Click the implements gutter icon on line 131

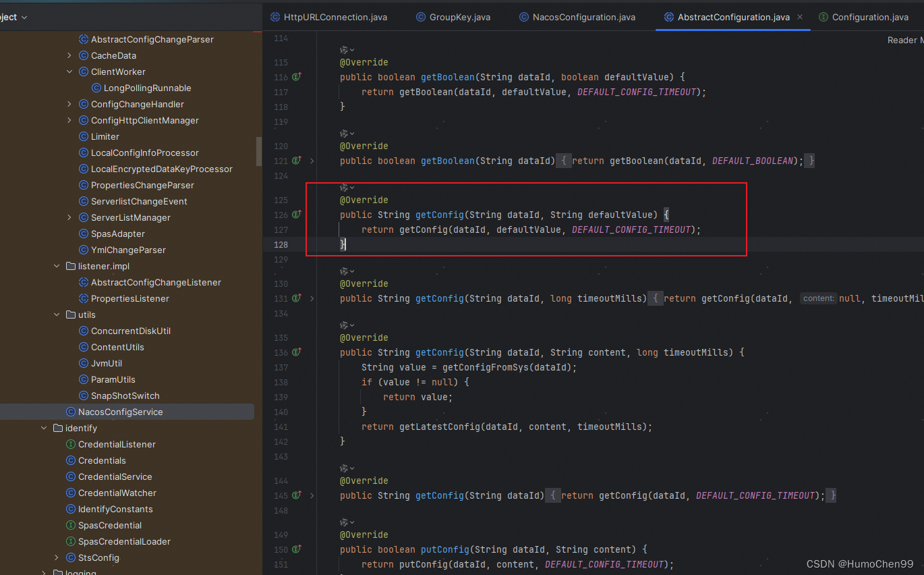click(x=296, y=298)
